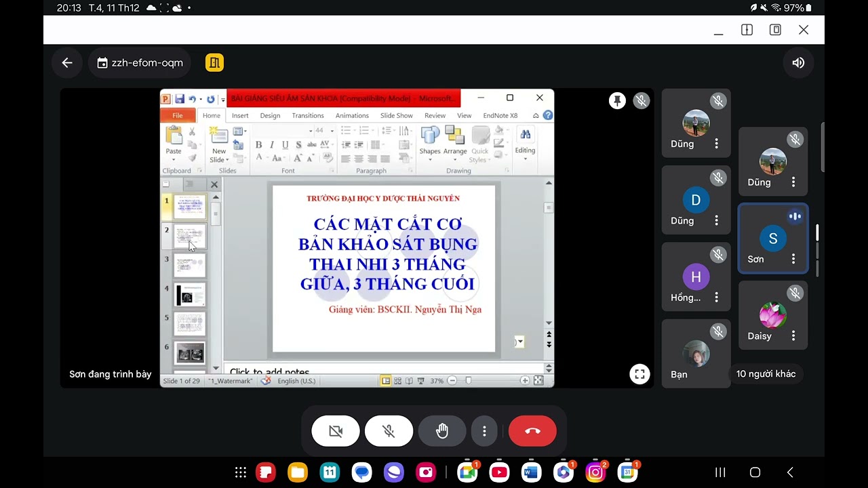The width and height of the screenshot is (868, 488).
Task: Hang up the call with the red button
Action: pos(532,431)
